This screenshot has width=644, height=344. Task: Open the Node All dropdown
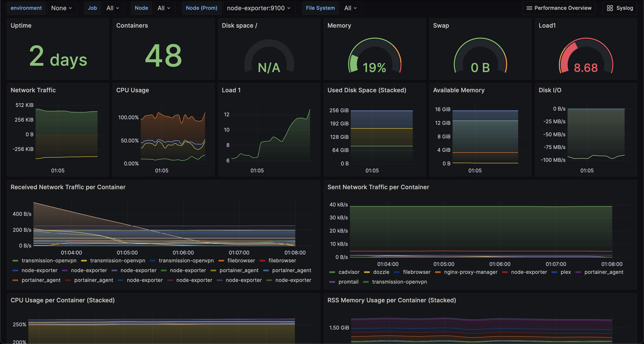(164, 8)
